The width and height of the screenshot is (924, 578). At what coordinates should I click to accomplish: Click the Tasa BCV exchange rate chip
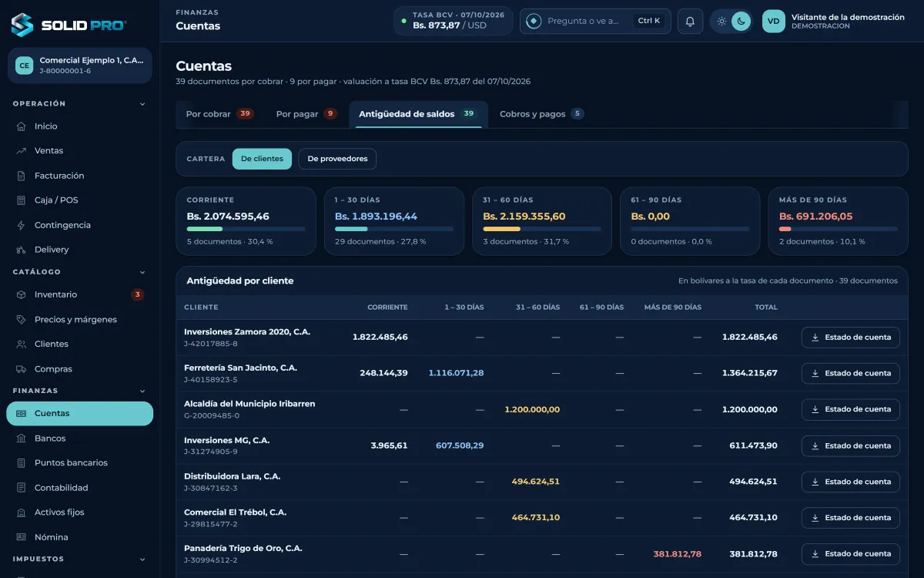[454, 22]
